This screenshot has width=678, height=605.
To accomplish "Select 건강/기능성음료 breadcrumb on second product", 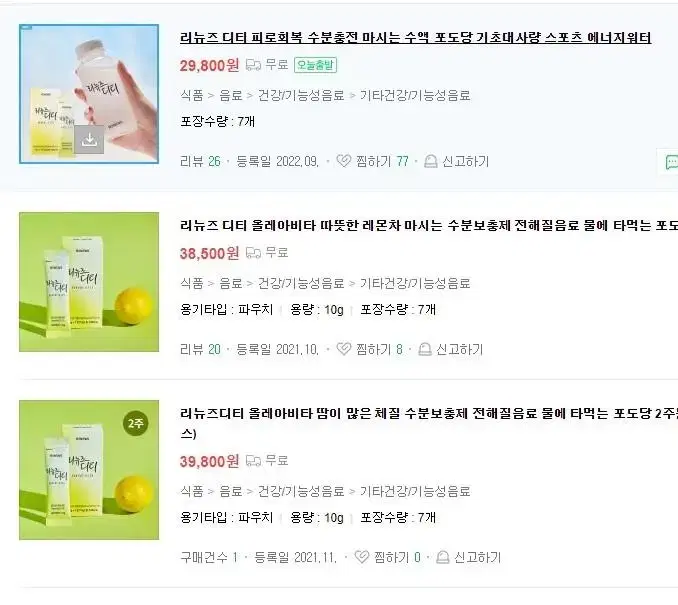I will [301, 283].
